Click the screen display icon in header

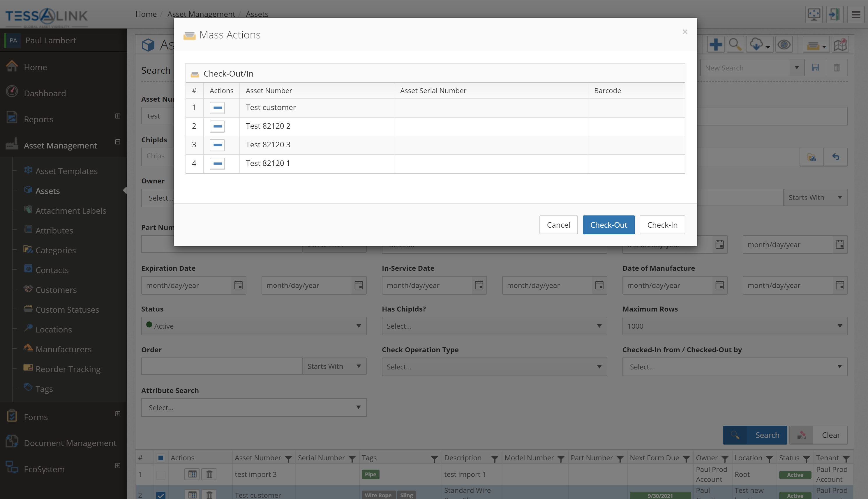pos(814,15)
